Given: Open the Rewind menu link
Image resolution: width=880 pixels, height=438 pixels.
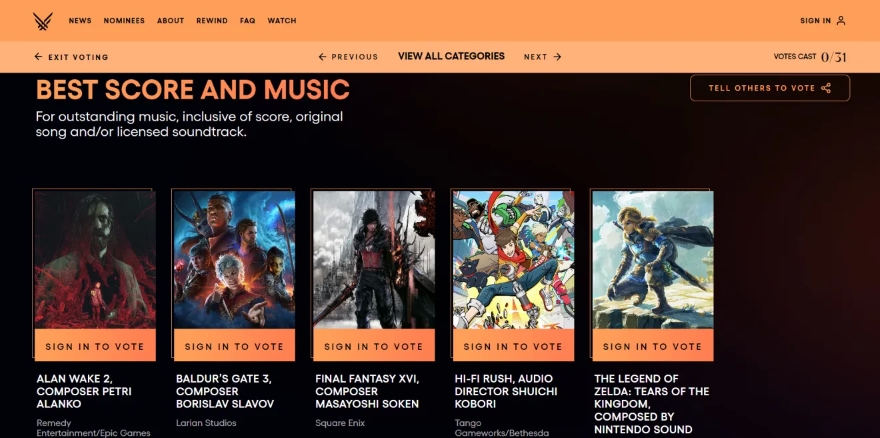Looking at the screenshot, I should [212, 21].
